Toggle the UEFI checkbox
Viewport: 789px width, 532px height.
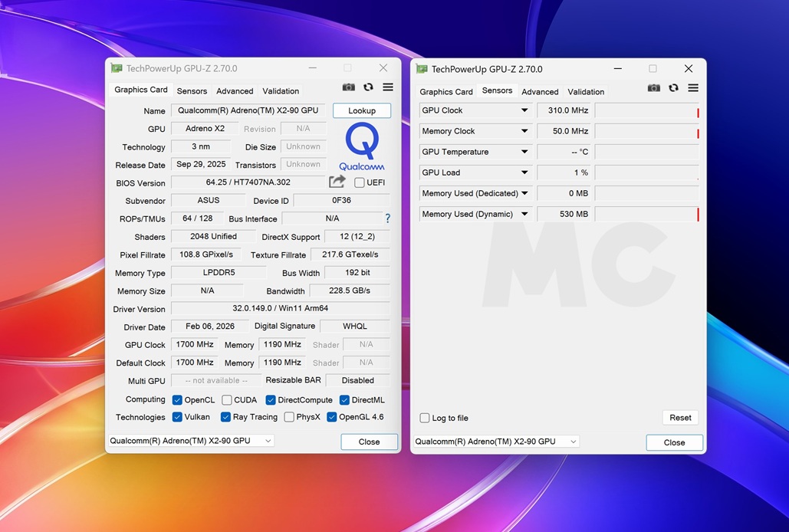pos(360,182)
